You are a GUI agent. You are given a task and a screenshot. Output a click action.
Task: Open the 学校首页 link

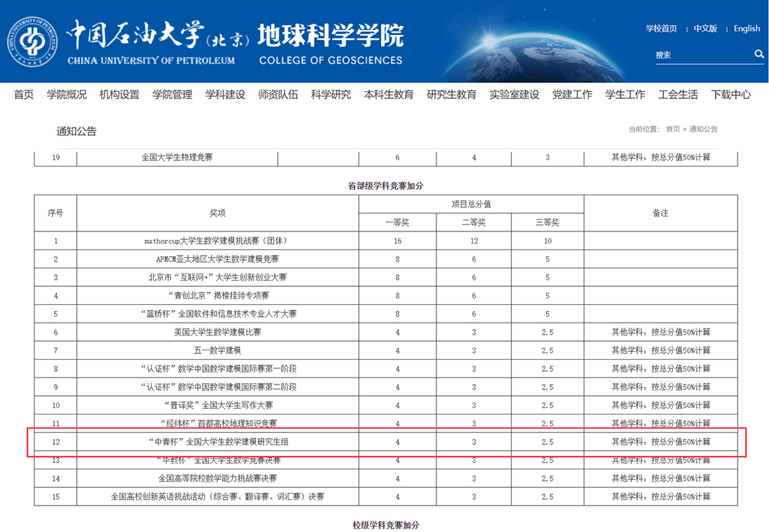661,28
